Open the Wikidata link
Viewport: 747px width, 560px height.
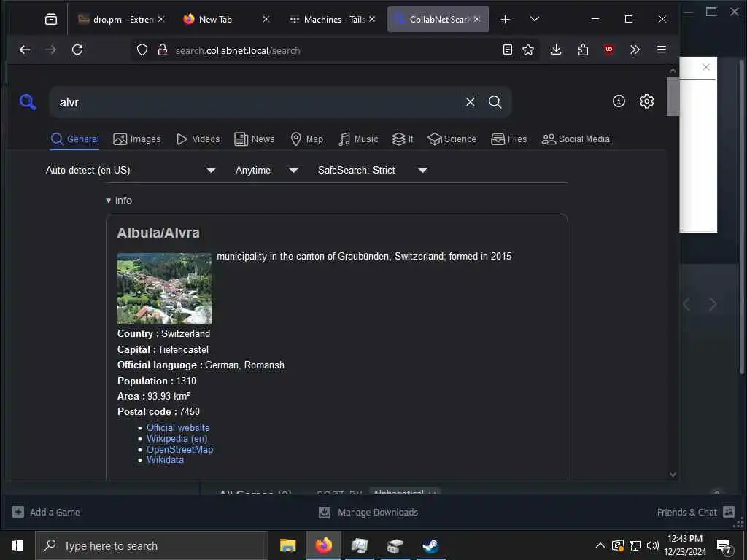(x=165, y=460)
